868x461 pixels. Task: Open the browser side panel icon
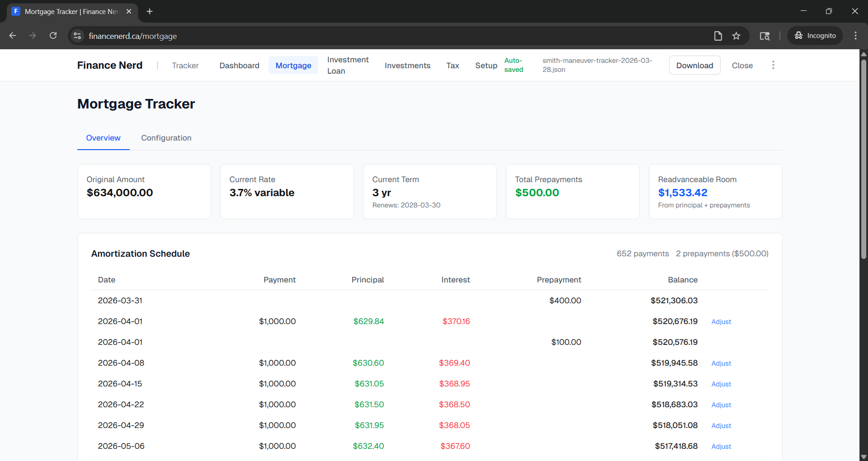tap(765, 36)
